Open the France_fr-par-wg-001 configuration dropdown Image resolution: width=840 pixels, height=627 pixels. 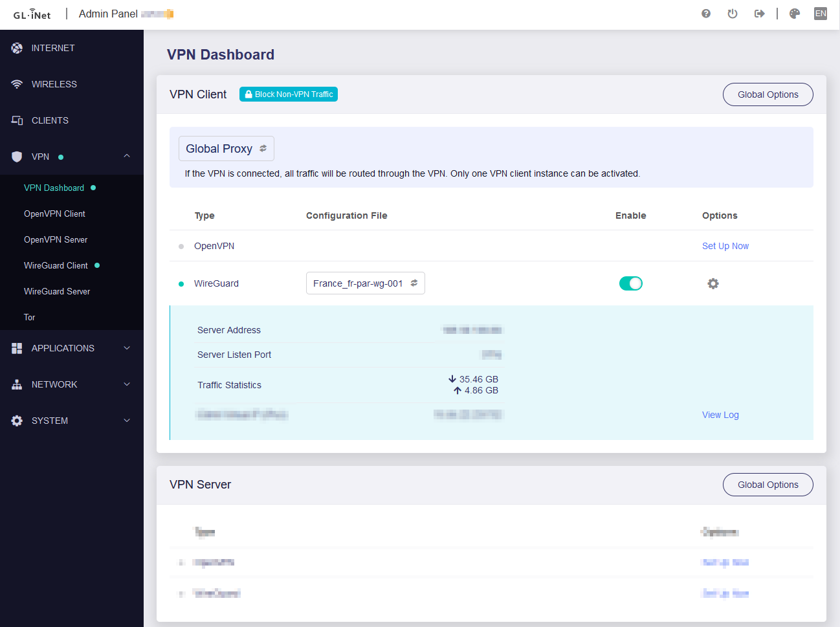point(365,283)
